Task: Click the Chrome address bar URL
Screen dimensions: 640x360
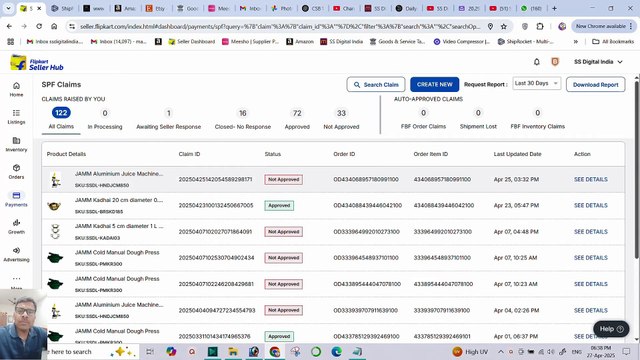Action: [x=280, y=26]
